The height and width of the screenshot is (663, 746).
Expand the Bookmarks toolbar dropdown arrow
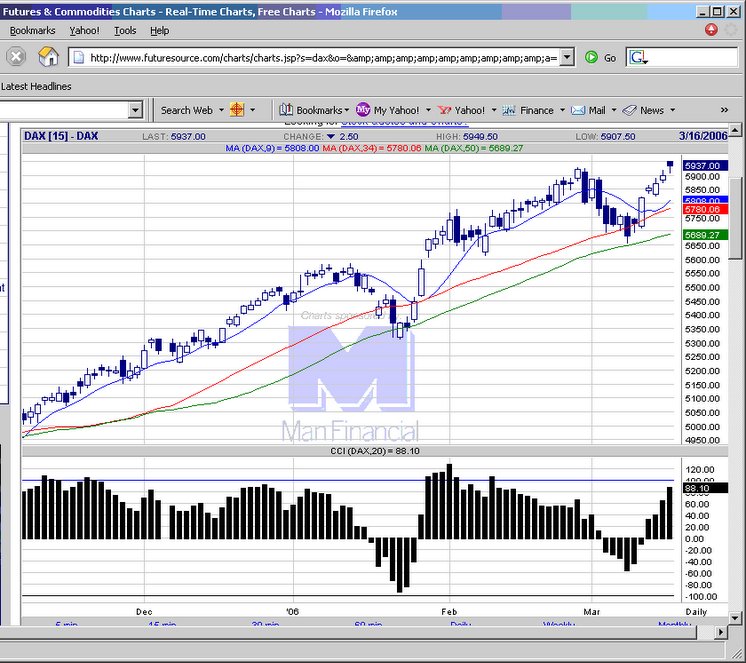tap(346, 110)
